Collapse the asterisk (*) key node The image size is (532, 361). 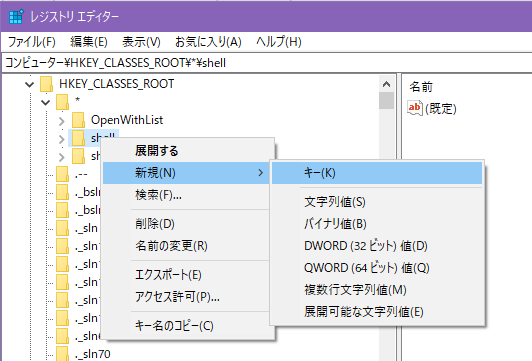pyautogui.click(x=46, y=102)
